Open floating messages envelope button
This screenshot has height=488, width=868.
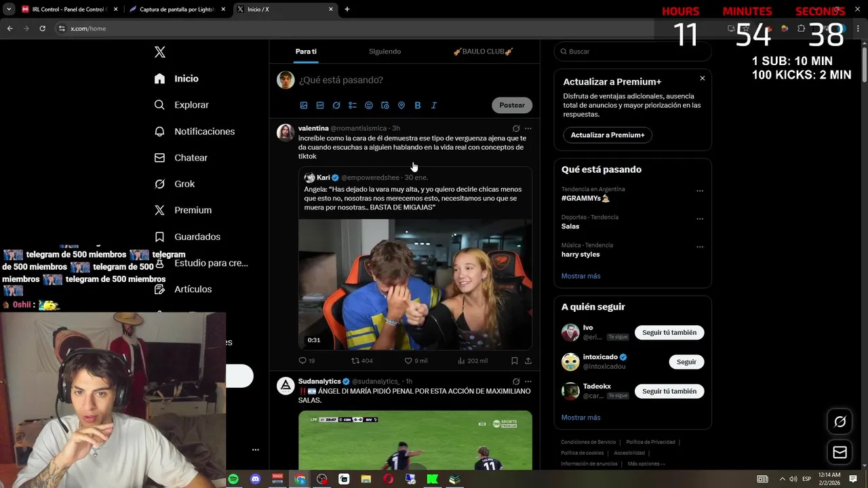(x=840, y=452)
